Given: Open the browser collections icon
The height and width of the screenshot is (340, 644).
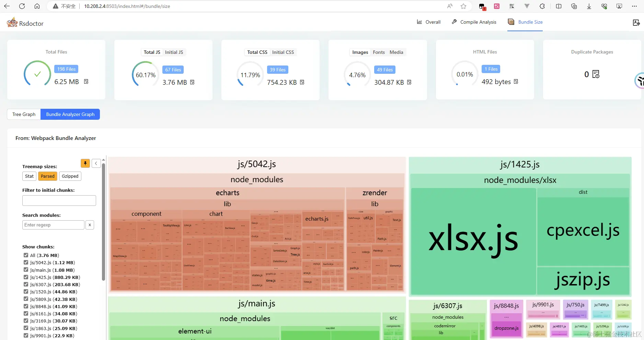Looking at the screenshot, I should (x=574, y=6).
